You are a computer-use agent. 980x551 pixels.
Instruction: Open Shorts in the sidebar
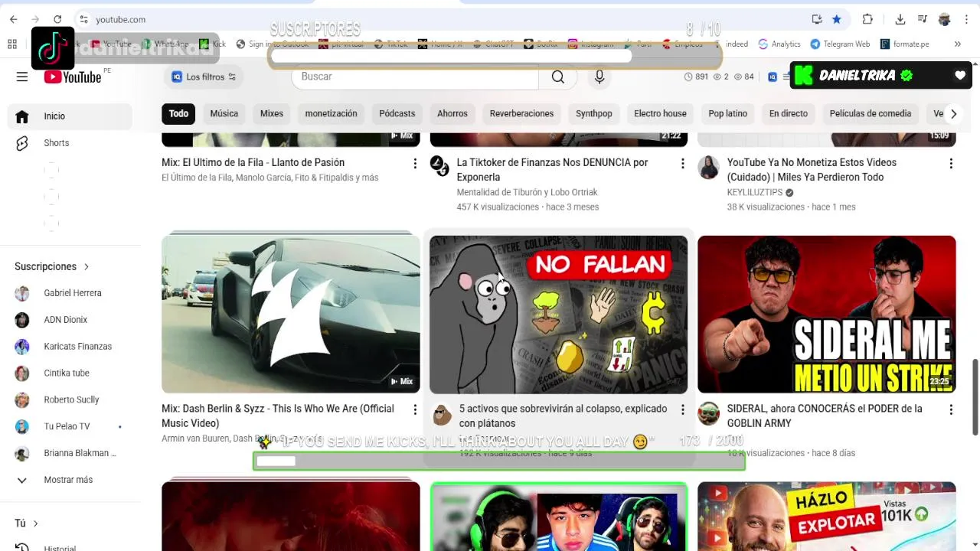click(x=70, y=143)
